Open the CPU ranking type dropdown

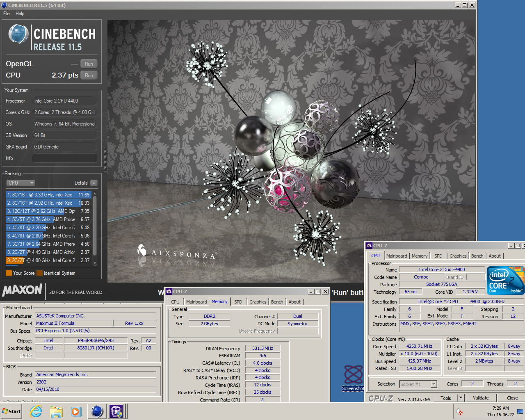(21, 183)
